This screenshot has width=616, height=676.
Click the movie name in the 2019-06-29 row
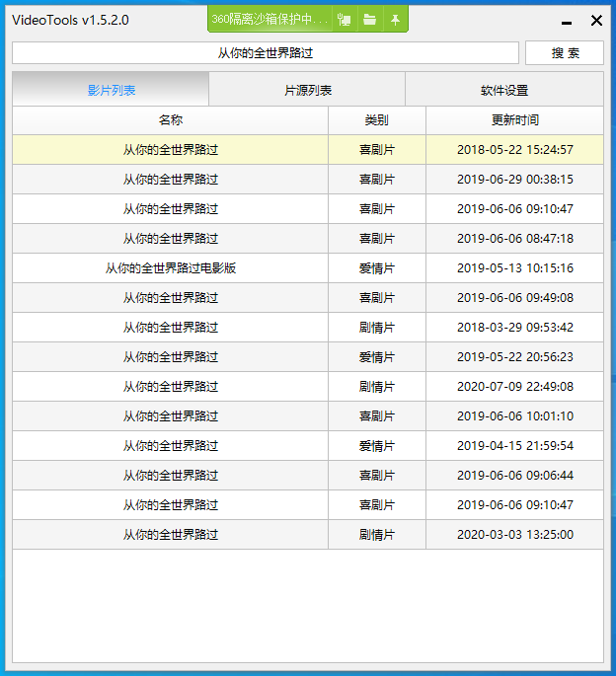171,180
